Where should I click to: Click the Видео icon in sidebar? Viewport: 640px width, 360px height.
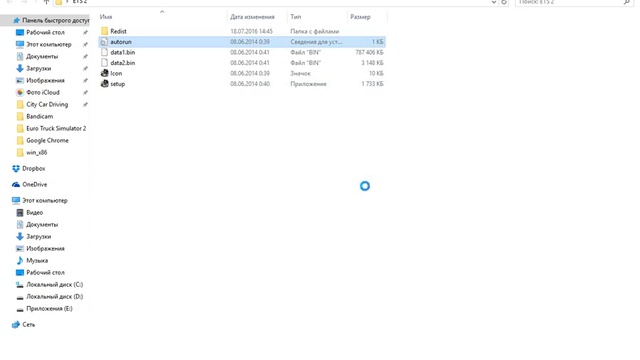(x=20, y=212)
